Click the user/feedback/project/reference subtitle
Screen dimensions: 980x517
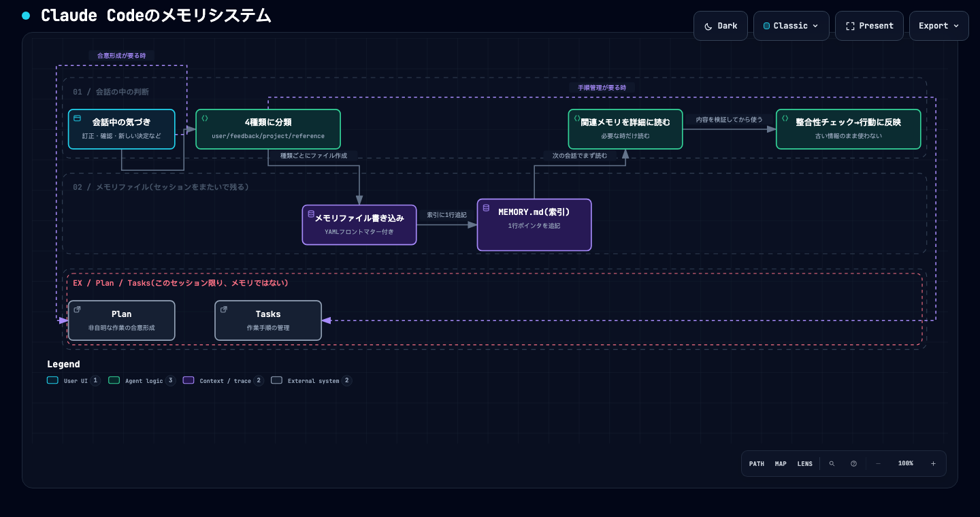coord(268,136)
